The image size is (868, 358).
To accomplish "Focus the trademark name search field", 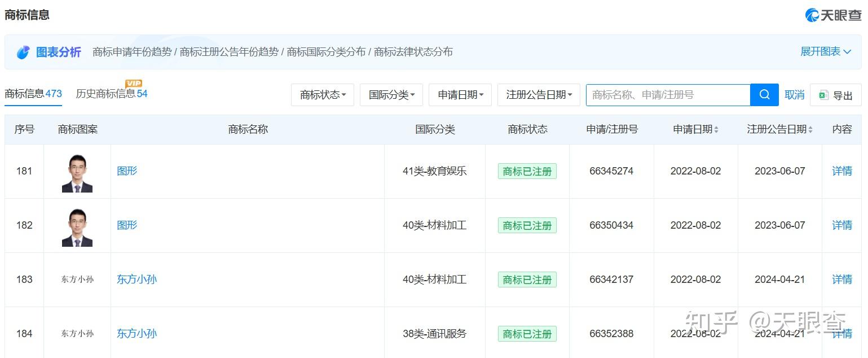I will (x=668, y=95).
